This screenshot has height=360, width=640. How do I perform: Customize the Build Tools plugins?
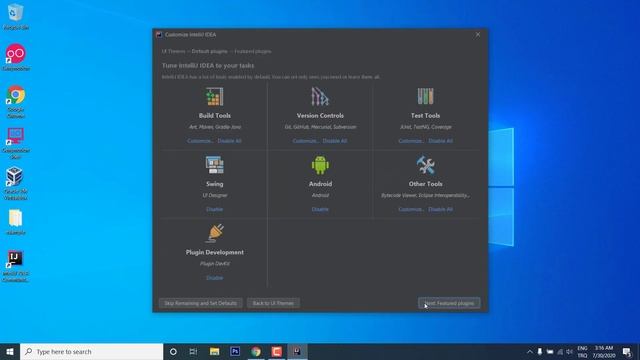[x=200, y=141]
